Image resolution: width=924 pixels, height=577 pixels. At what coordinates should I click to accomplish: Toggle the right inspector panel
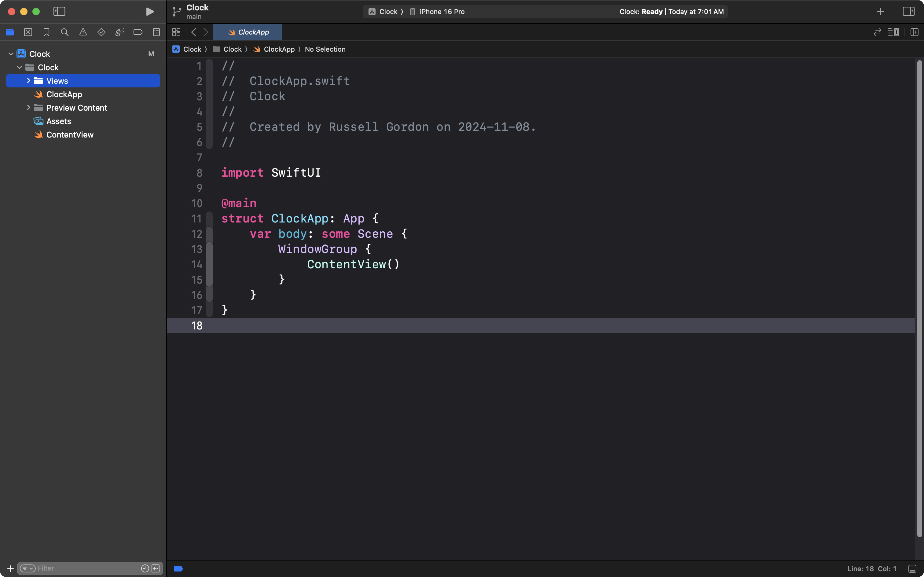pyautogui.click(x=909, y=12)
